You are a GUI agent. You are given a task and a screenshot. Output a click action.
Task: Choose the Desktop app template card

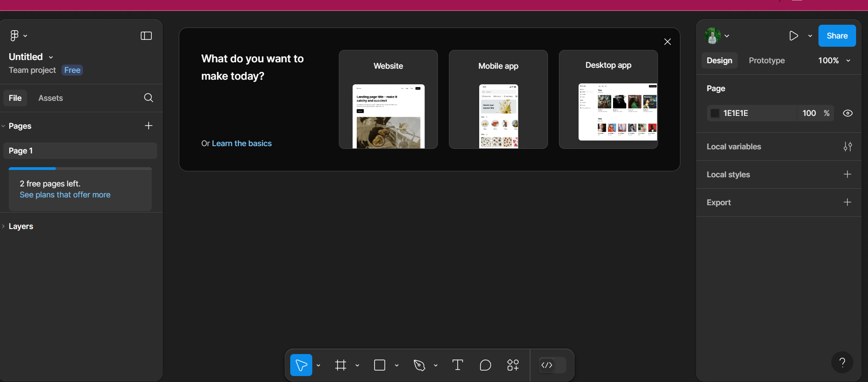[608, 99]
